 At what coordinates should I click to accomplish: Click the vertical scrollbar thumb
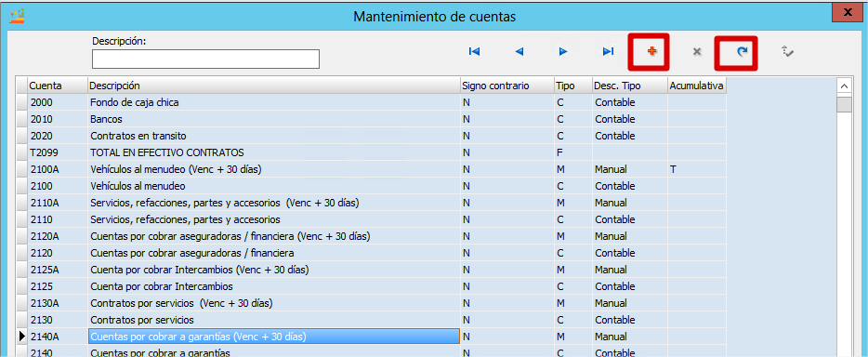coord(844,104)
